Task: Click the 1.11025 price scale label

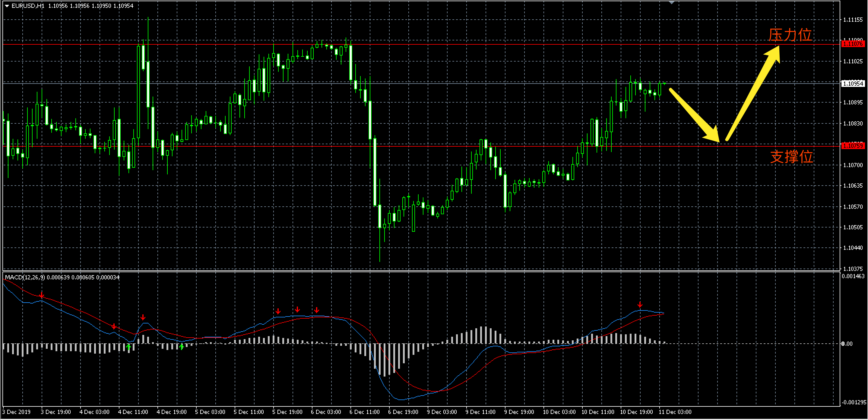Action: click(853, 61)
